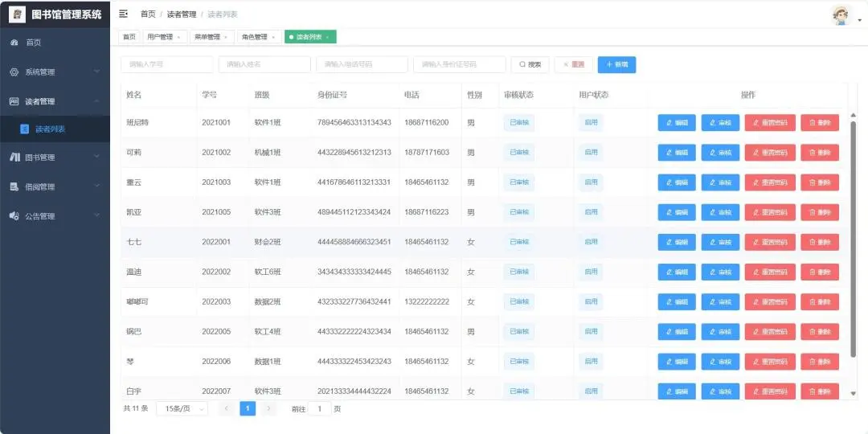Open 读者列表 in the sidebar menu
This screenshot has height=434, width=868.
click(x=55, y=129)
